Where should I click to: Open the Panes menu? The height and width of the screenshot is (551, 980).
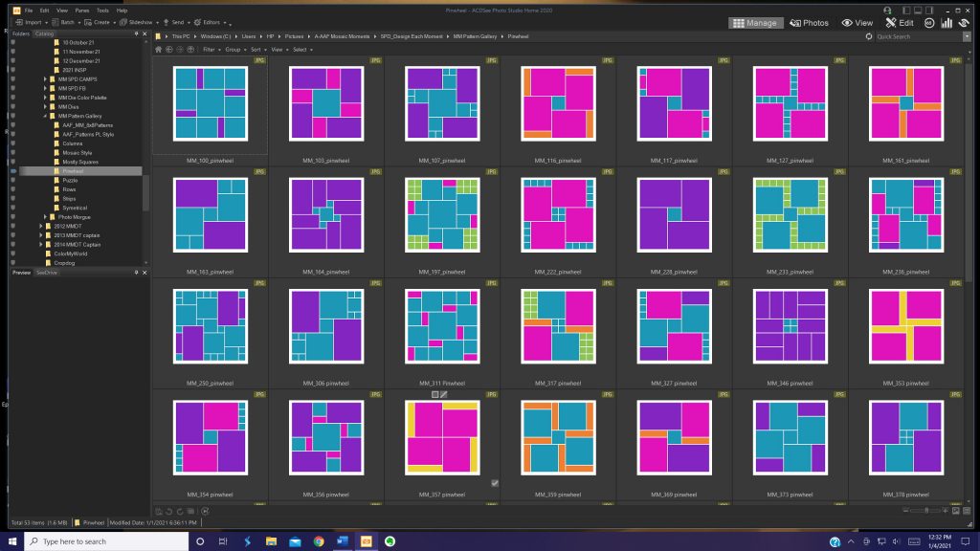tap(82, 11)
